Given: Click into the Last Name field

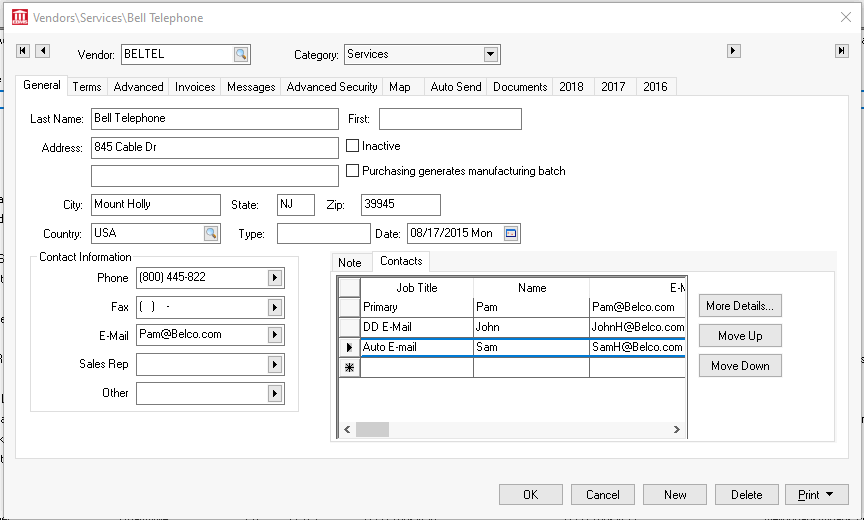Looking at the screenshot, I should [215, 119].
